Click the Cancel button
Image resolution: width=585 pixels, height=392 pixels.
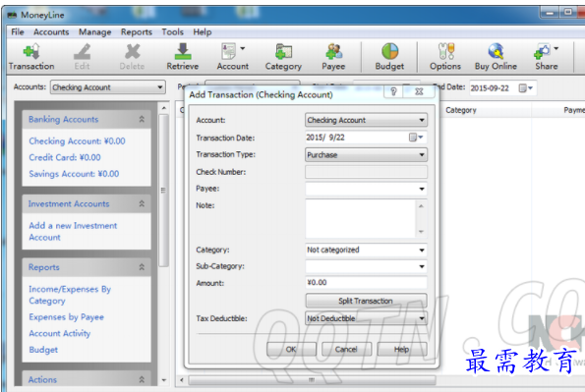[346, 350]
